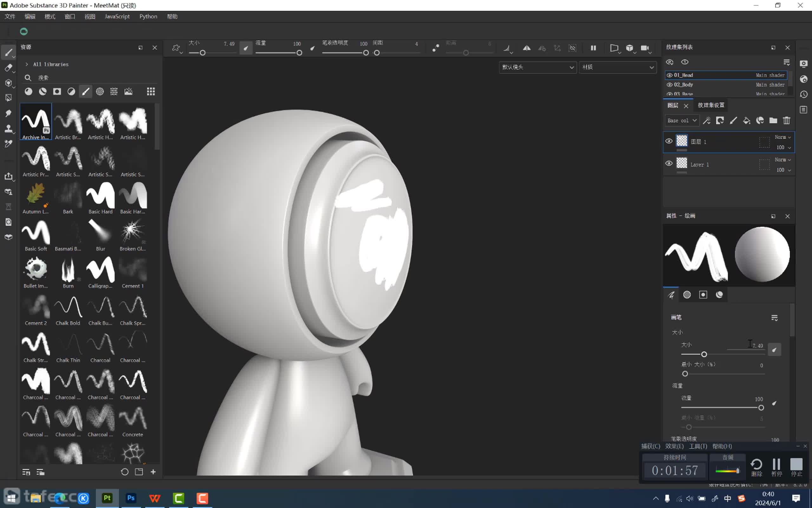This screenshot has width=812, height=508.
Task: Click the Add effect wand icon
Action: click(x=707, y=121)
